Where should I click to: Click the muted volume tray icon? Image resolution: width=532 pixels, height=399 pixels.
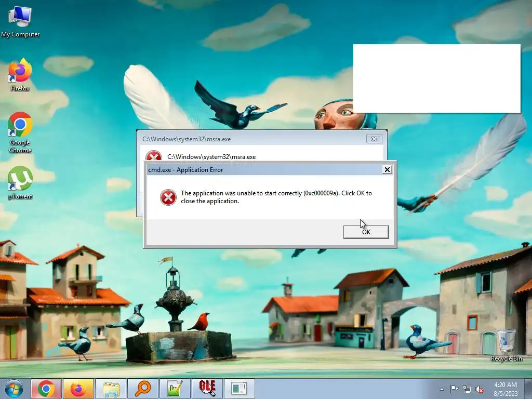click(480, 389)
